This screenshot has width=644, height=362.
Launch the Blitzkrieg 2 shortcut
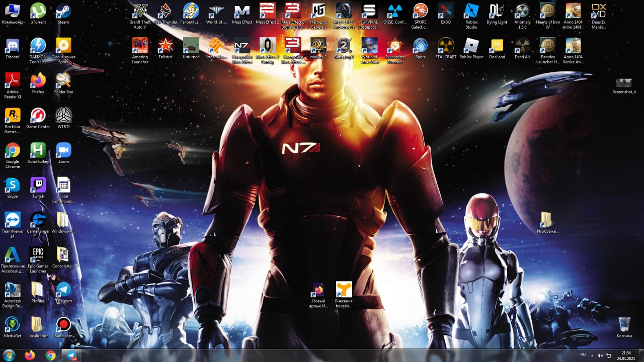coord(344,48)
